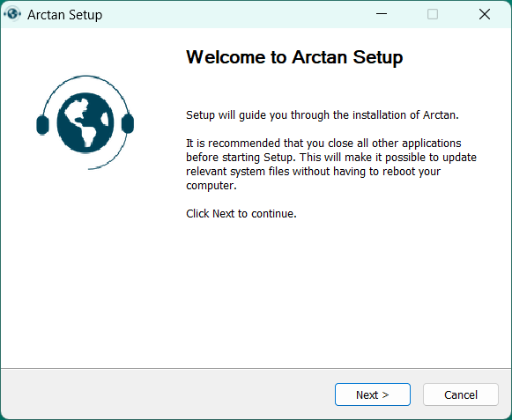Cancel the Arctan setup
The image size is (512, 420).
coord(460,394)
